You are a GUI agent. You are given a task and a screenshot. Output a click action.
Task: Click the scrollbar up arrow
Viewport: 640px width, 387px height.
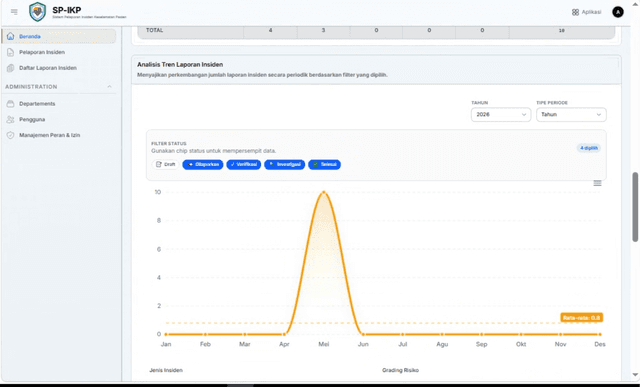635,4
